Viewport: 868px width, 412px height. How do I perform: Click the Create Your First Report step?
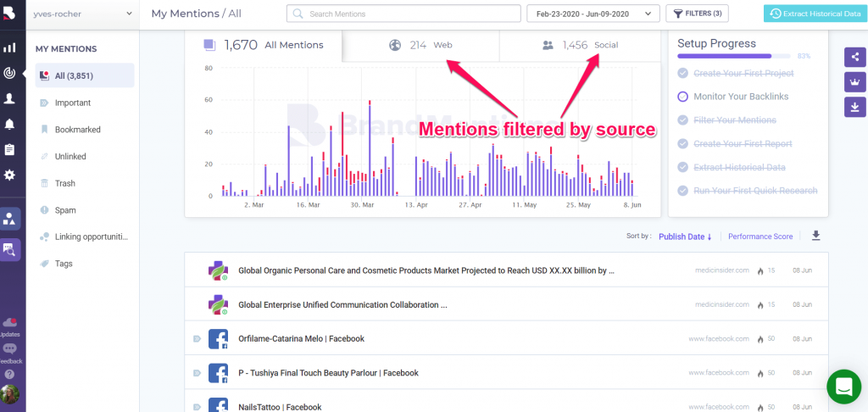(743, 143)
